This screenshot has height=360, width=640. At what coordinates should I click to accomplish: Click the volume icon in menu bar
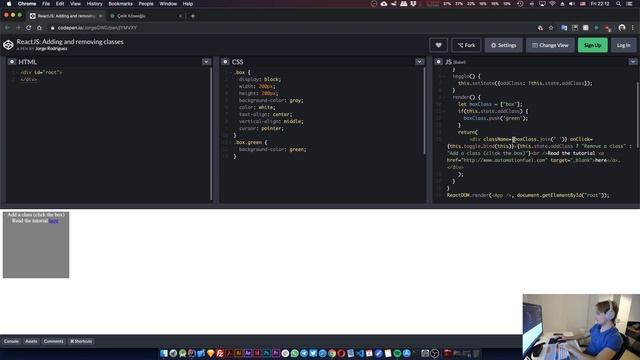[572, 4]
